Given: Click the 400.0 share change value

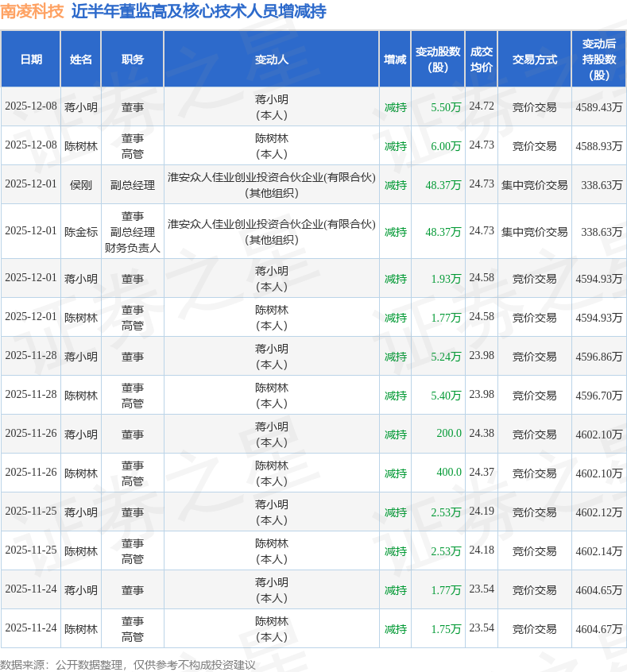Looking at the screenshot, I should point(448,473).
